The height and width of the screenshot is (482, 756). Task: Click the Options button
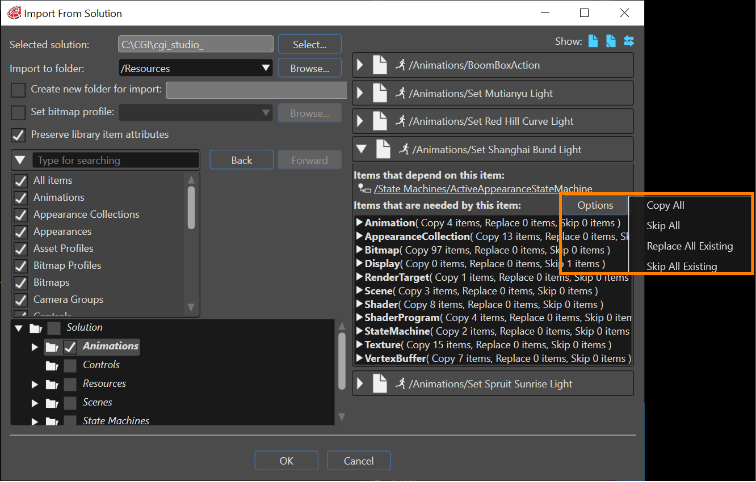click(595, 205)
